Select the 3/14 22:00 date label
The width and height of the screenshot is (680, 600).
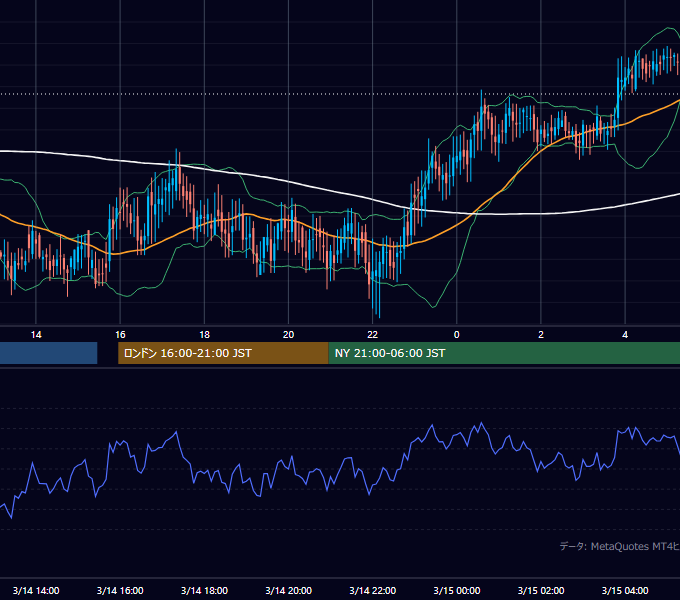tap(373, 590)
